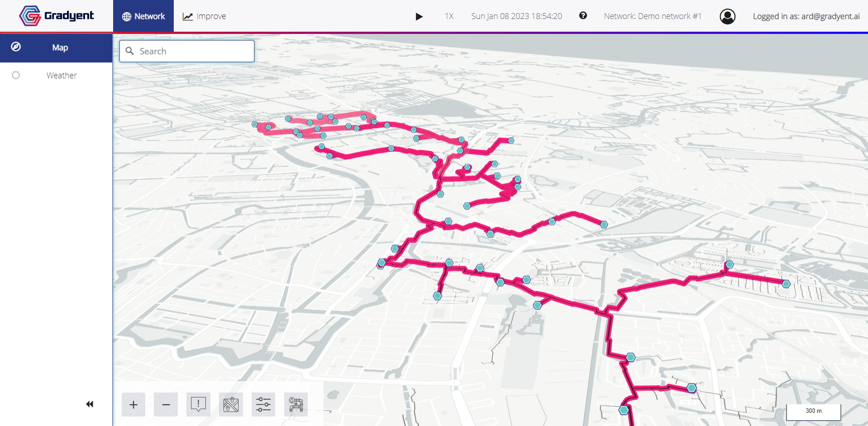Change the 1X playback speed
868x426 pixels.
click(x=449, y=16)
